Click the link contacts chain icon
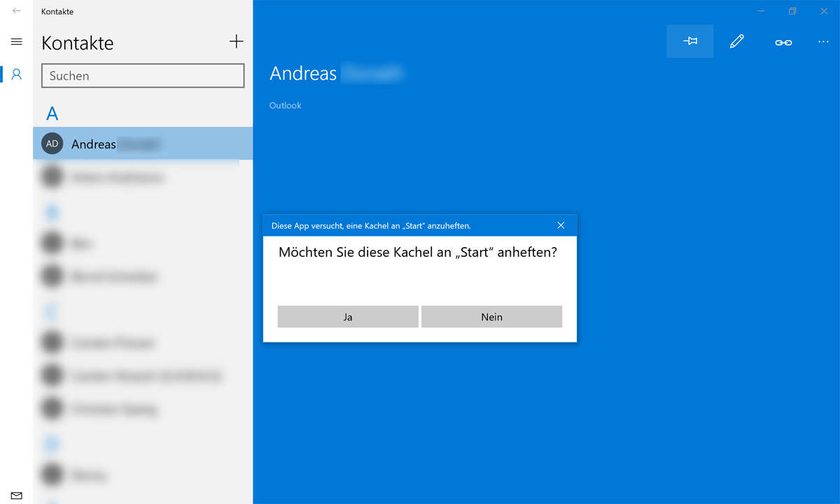840x504 pixels. 783,43
